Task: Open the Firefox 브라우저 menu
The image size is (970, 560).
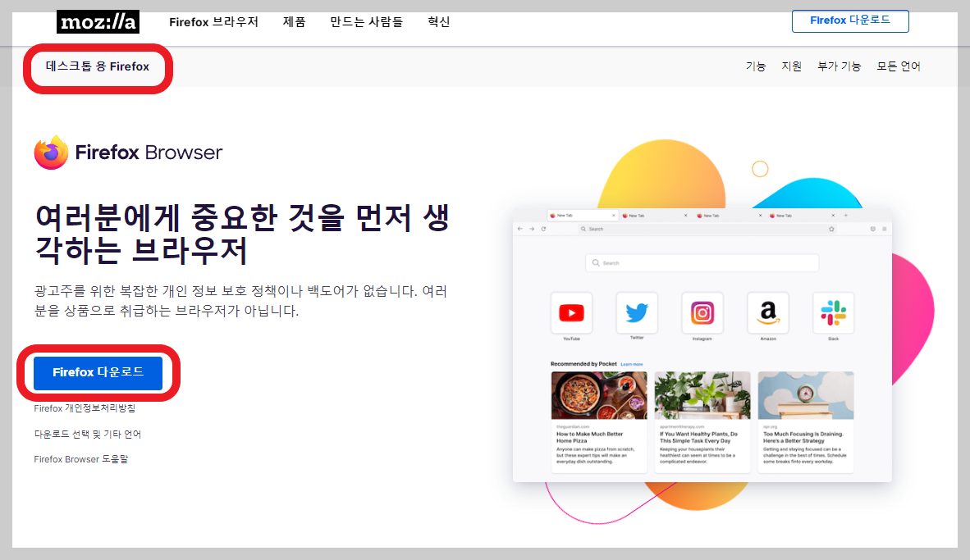Action: tap(213, 21)
